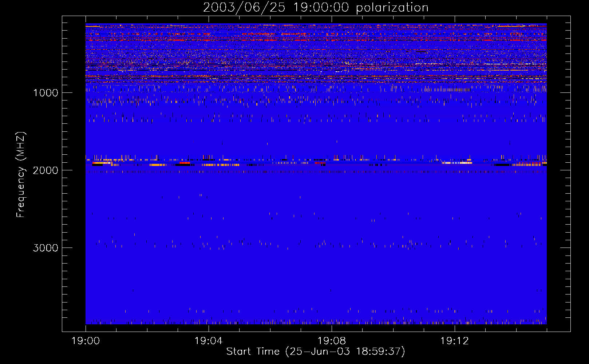This screenshot has height=364, width=589.
Task: Select the "Frequency" word in the y-axis label
Action: (x=20, y=192)
